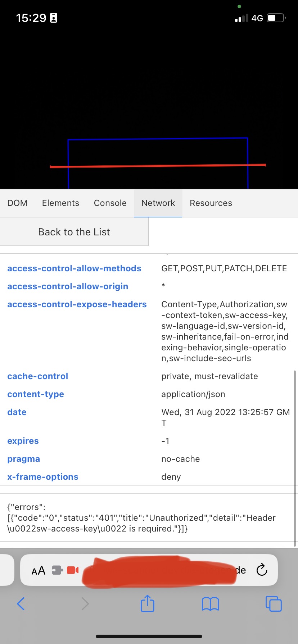Switch to the Elements tab
Image resolution: width=298 pixels, height=644 pixels.
(60, 203)
